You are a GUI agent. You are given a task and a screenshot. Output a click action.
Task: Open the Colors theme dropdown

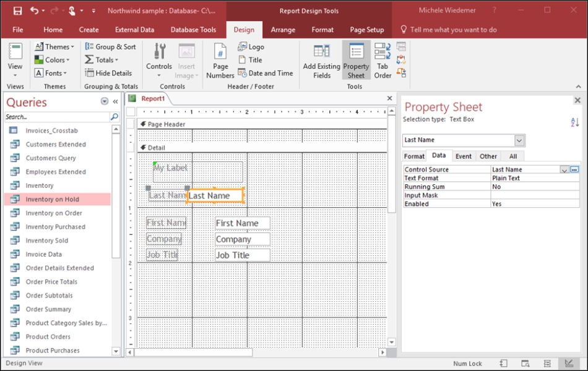[52, 60]
